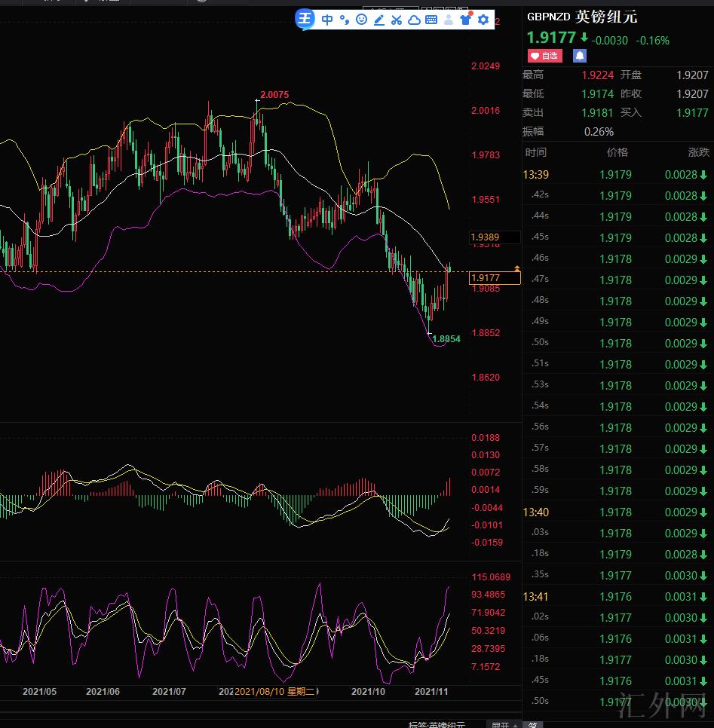Image resolution: width=714 pixels, height=728 pixels.
Task: Open the cloud sync icon
Action: (414, 20)
